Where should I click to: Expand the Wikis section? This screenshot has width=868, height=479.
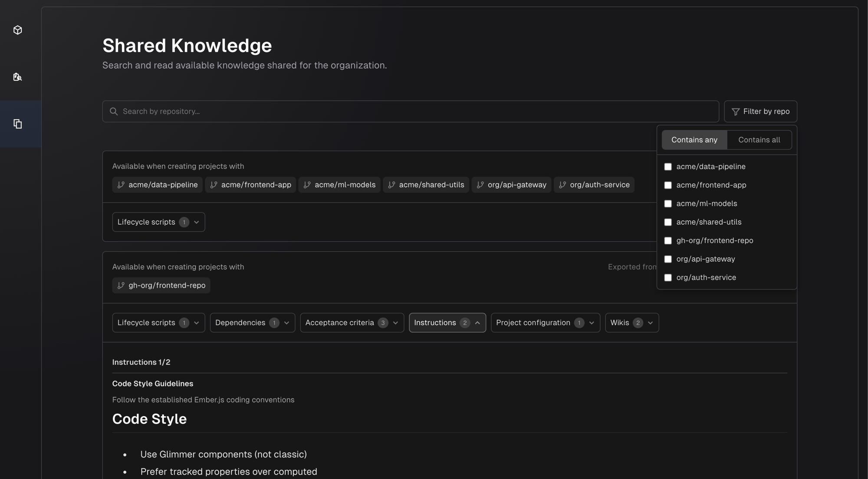click(x=632, y=323)
